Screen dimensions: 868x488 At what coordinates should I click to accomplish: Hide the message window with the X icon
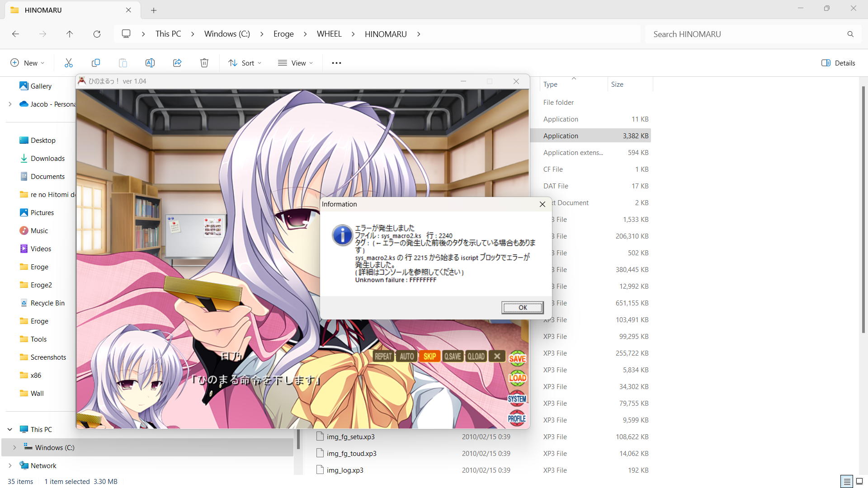[497, 356]
